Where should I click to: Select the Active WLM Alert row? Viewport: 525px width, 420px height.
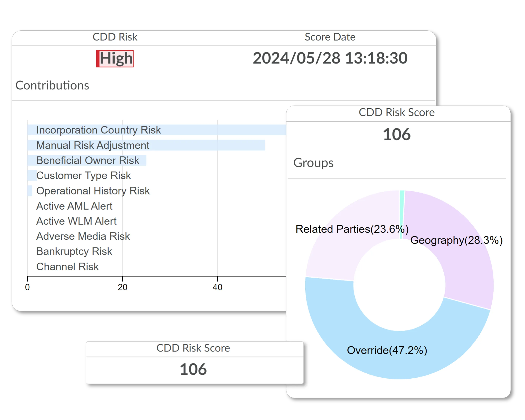pos(76,221)
